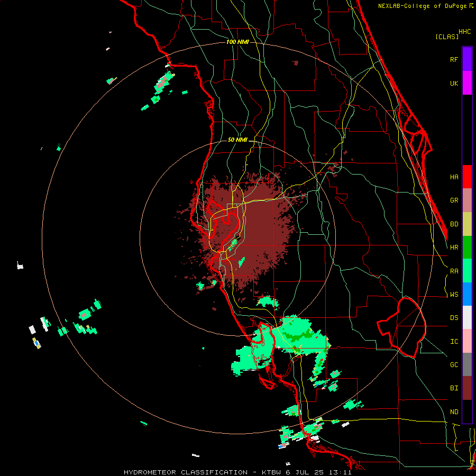Select the GC gray legend swatch
The height and width of the screenshot is (476, 476).
coord(467,364)
